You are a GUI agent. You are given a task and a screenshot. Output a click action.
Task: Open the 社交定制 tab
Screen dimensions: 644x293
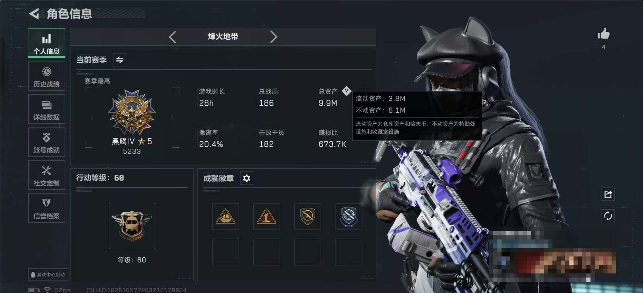tap(47, 175)
